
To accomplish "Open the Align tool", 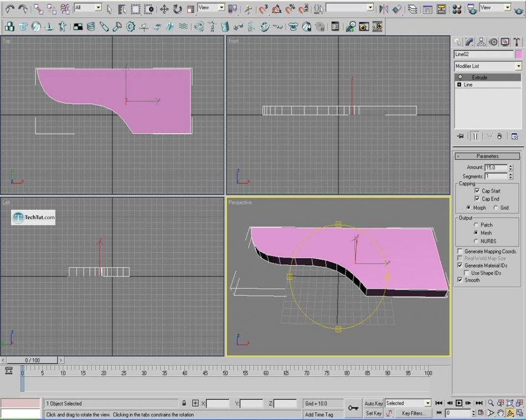I will (x=397, y=9).
